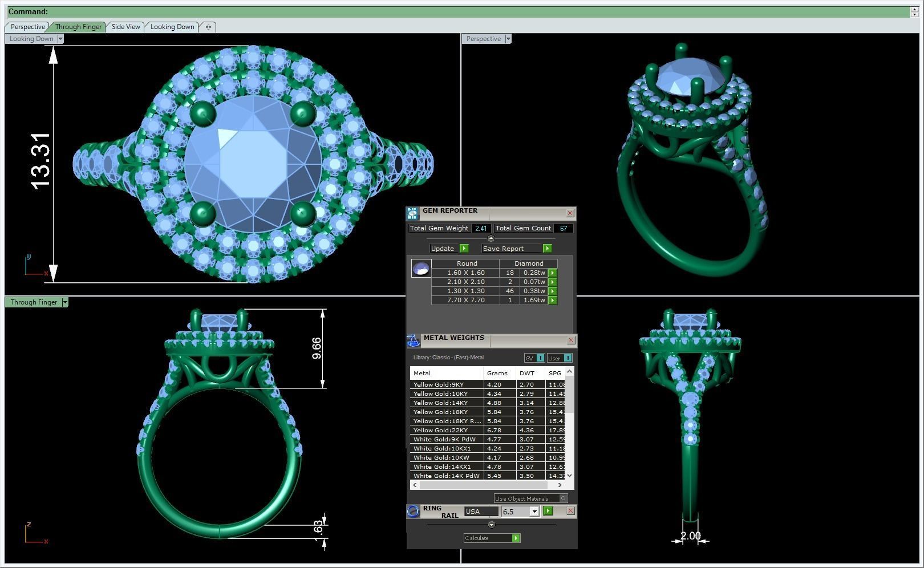
Task: Click the Perspective viewport title label
Action: coord(483,39)
